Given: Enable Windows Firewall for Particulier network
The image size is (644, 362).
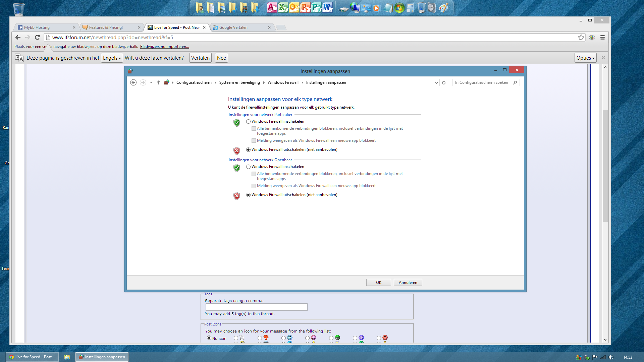Looking at the screenshot, I should tap(248, 122).
